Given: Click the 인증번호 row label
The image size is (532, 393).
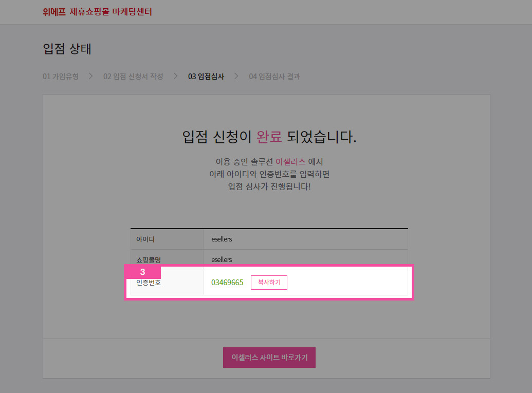Looking at the screenshot, I should pyautogui.click(x=149, y=283).
